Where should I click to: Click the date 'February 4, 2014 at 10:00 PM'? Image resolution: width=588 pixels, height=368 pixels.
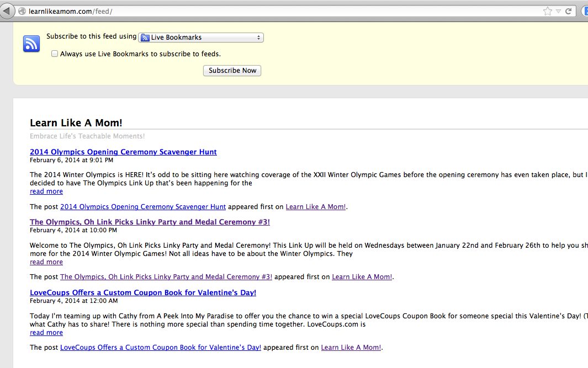[x=73, y=230]
